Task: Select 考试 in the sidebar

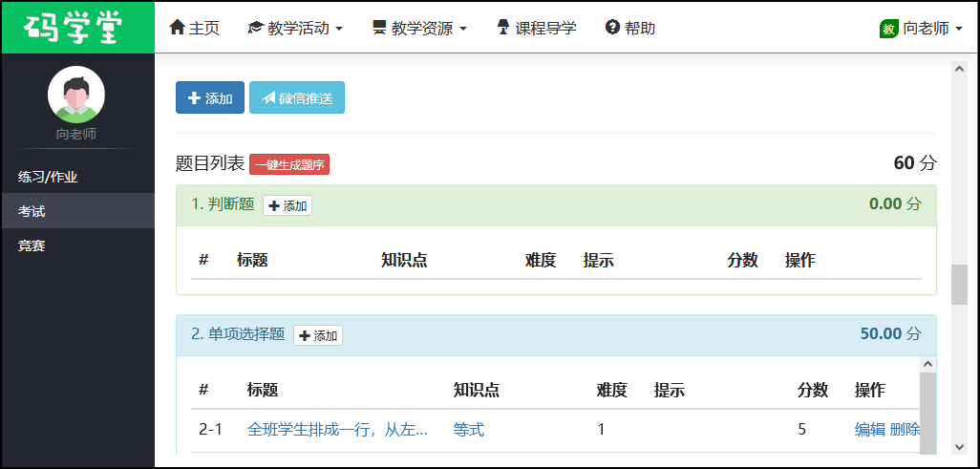Action: (x=77, y=211)
